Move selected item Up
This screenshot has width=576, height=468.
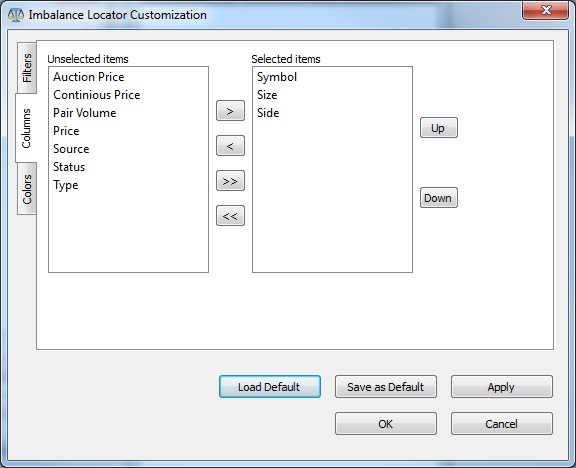[439, 128]
